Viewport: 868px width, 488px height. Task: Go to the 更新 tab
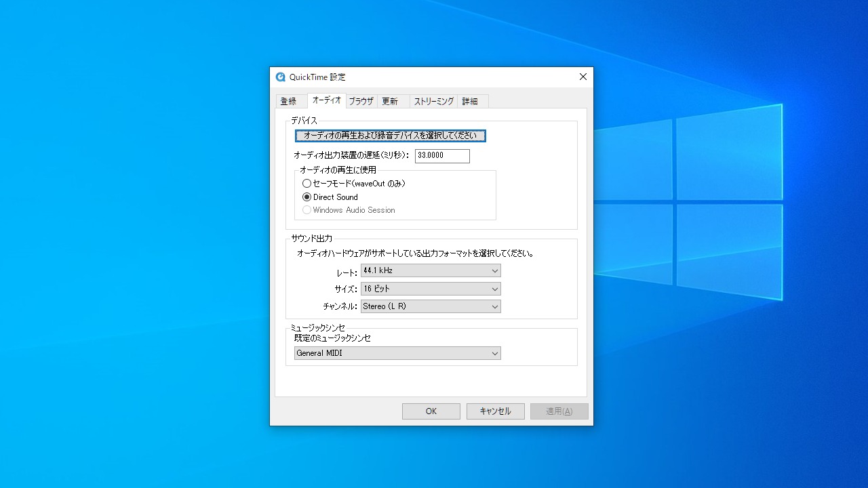click(x=393, y=101)
